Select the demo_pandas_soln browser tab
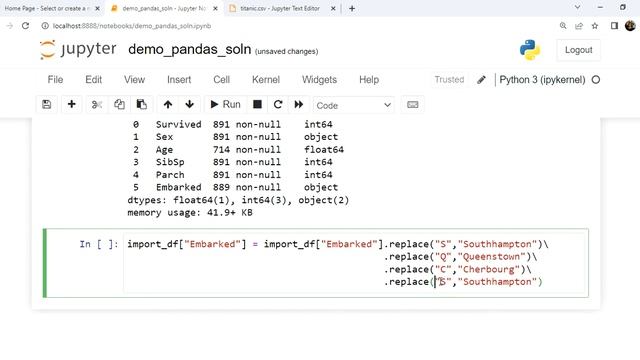 click(x=163, y=8)
